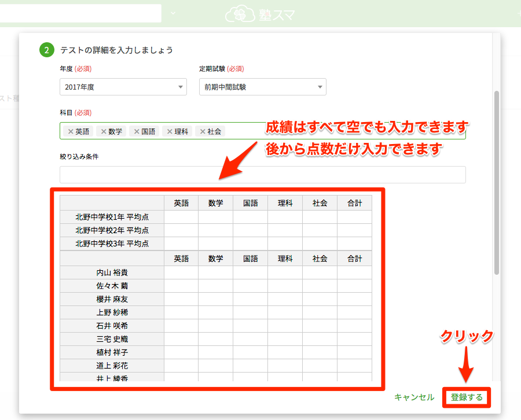Open the 年度 dropdown showing 2017年度

[x=123, y=87]
